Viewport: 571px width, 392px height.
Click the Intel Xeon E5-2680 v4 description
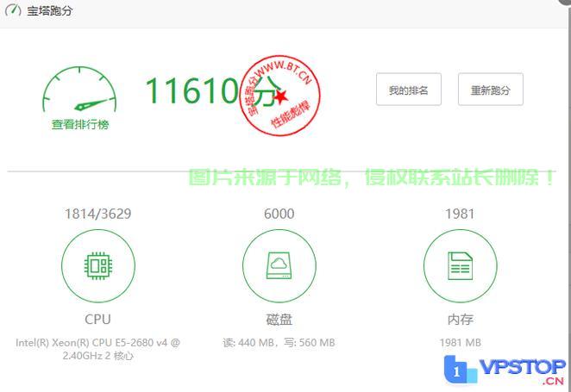pyautogui.click(x=97, y=348)
